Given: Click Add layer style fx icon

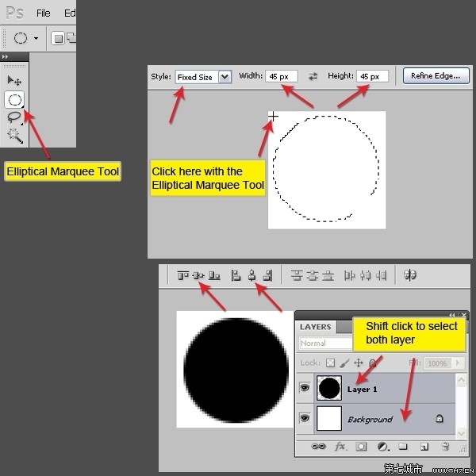Looking at the screenshot, I should pyautogui.click(x=340, y=447).
